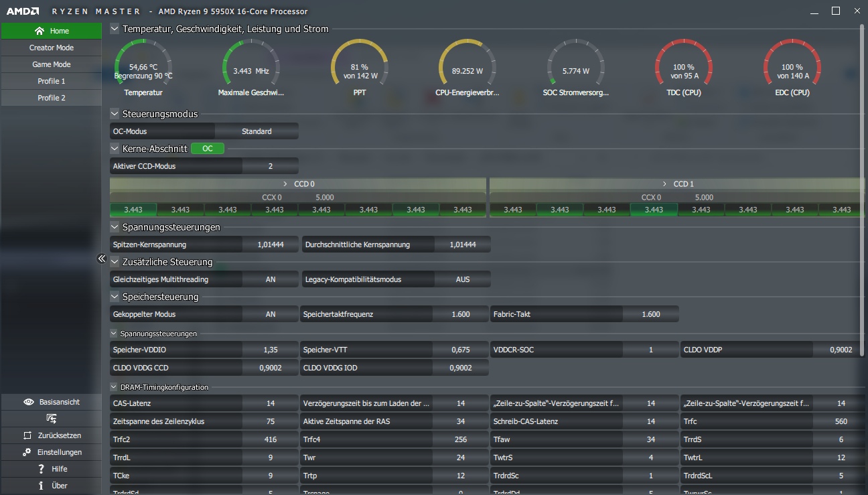Select Profile 2
Screen dimensions: 868x495
point(51,98)
